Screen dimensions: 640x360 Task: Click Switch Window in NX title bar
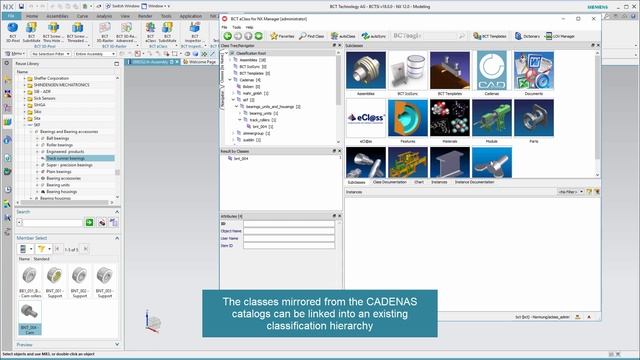(x=122, y=6)
